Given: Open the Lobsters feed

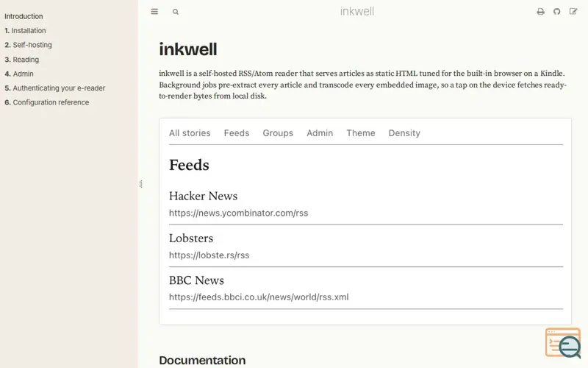Looking at the screenshot, I should click(x=191, y=238).
